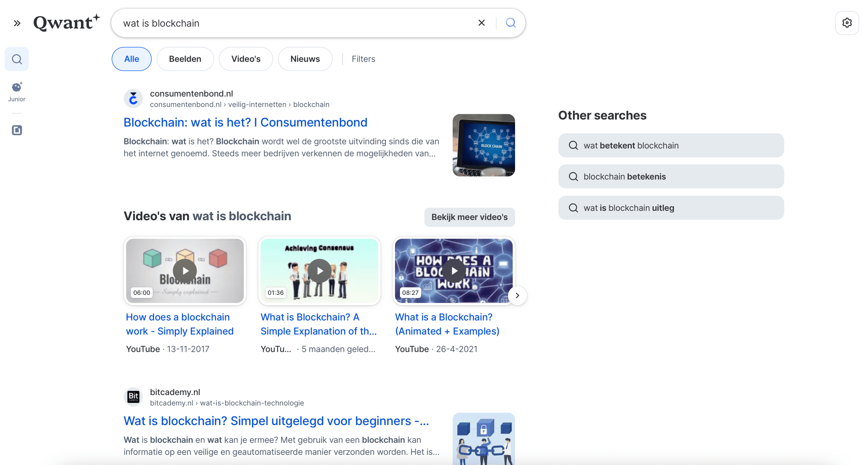Viewport: 868px width, 465px height.
Task: Expand the sidebar with double chevron icon
Action: (x=17, y=23)
